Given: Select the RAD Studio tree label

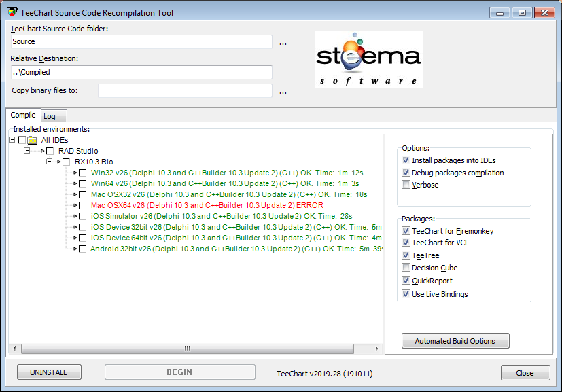Looking at the screenshot, I should click(x=78, y=151).
